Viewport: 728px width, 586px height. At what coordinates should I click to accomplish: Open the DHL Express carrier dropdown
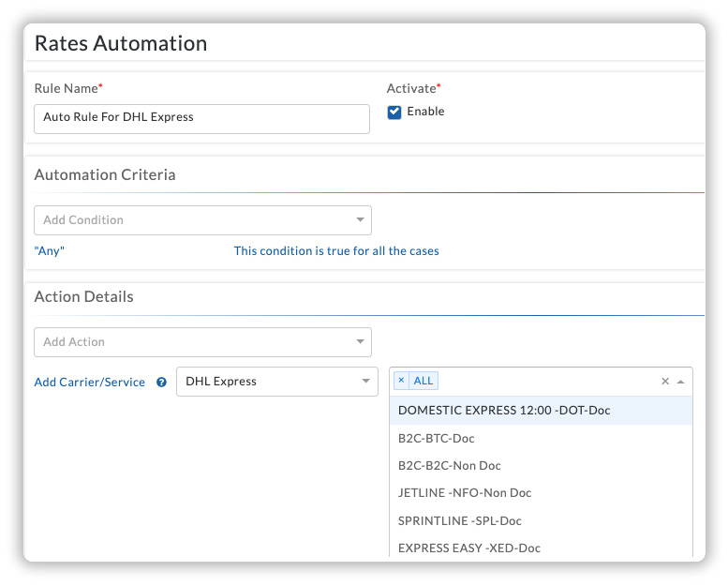(277, 382)
